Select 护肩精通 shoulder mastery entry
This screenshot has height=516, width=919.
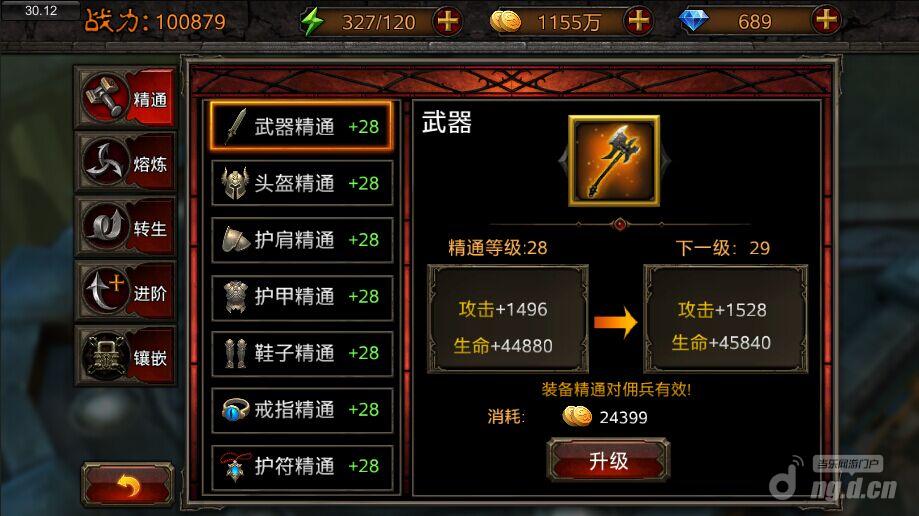click(301, 239)
